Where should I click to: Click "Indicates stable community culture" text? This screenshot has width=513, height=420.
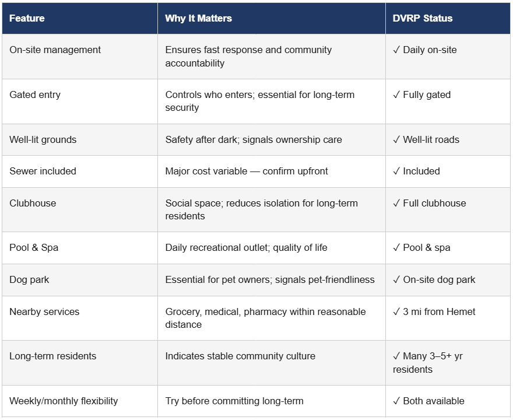tap(240, 356)
